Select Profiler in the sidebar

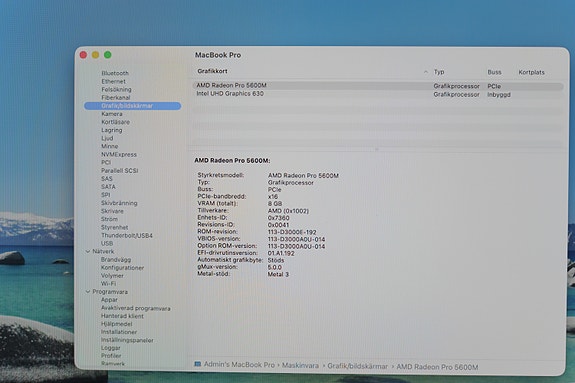tap(111, 356)
